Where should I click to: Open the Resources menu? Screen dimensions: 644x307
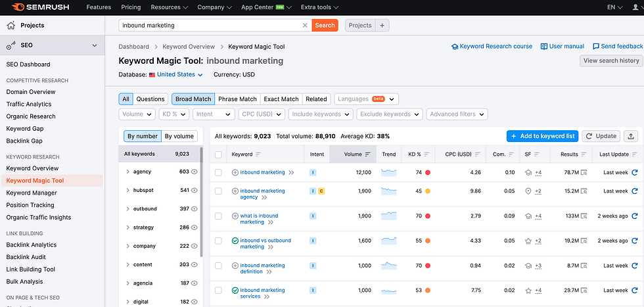170,7
